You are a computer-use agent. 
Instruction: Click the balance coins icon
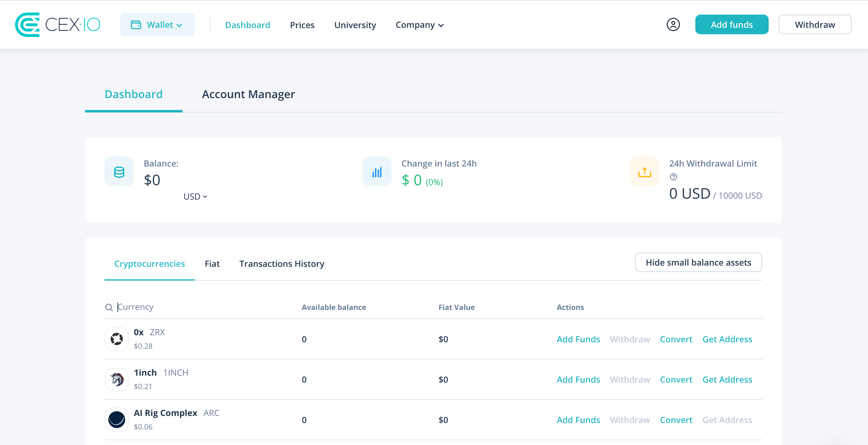pos(119,171)
